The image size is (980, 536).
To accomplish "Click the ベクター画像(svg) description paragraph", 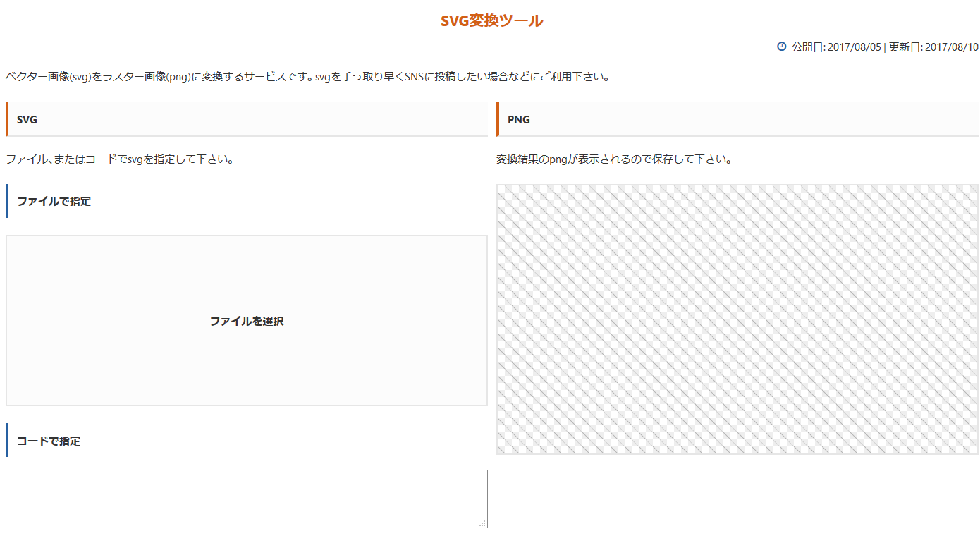I will 307,77.
